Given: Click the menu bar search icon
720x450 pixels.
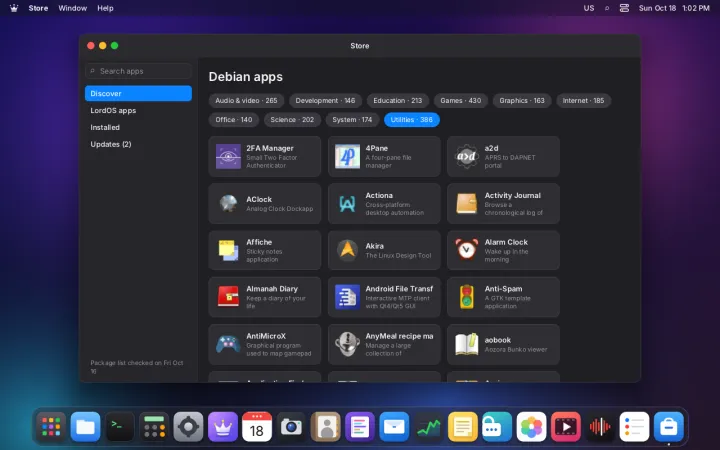Looking at the screenshot, I should point(607,8).
